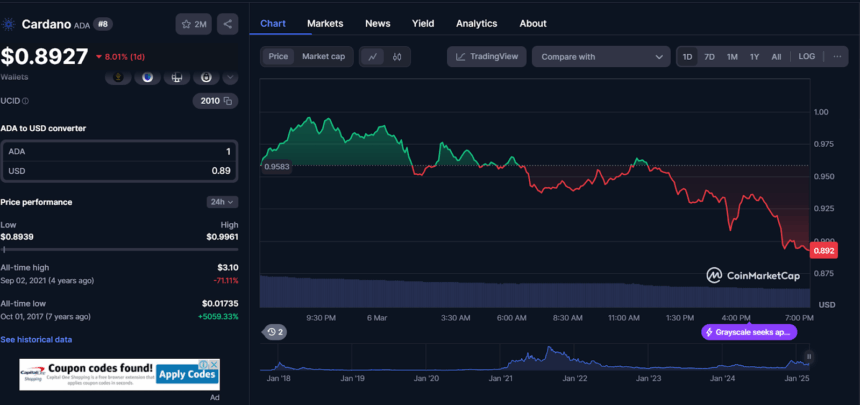The width and height of the screenshot is (860, 405).
Task: Click the 0.9583 open price label
Action: [276, 167]
